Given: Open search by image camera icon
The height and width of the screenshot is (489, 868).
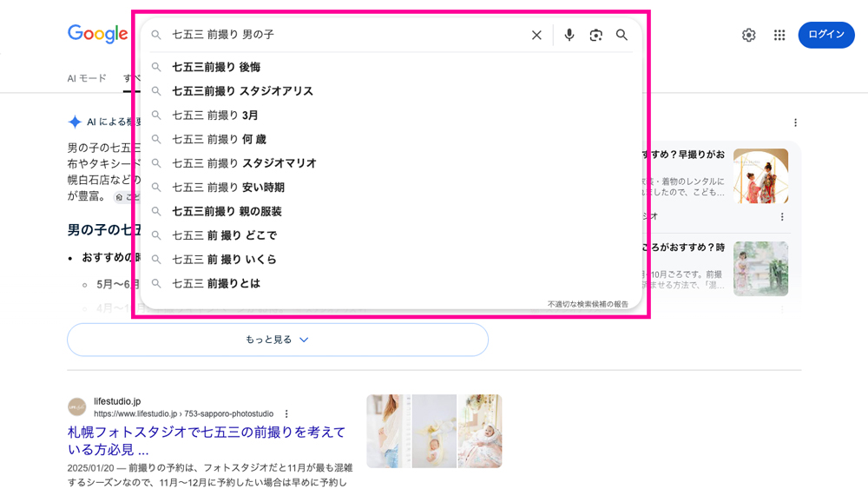Looking at the screenshot, I should (595, 35).
